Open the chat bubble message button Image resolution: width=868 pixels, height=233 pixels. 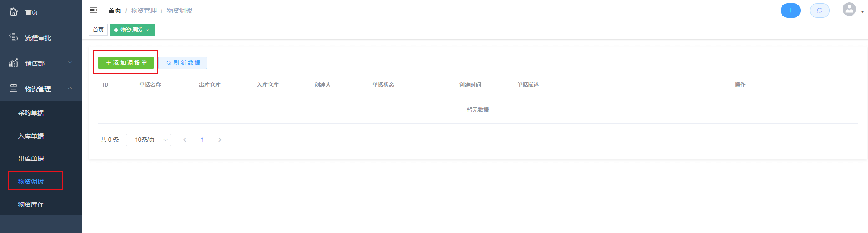point(819,10)
